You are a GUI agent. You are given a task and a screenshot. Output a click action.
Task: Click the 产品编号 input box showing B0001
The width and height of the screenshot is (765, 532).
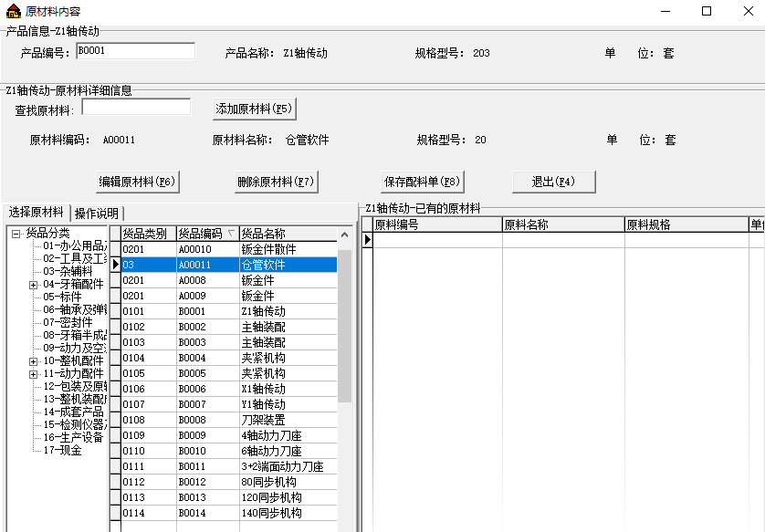click(x=135, y=51)
